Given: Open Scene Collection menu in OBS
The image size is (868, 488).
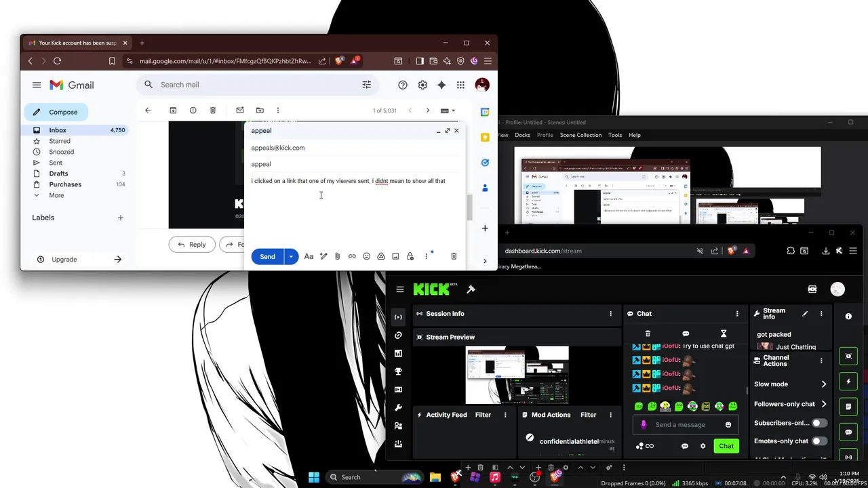Looking at the screenshot, I should [x=580, y=135].
